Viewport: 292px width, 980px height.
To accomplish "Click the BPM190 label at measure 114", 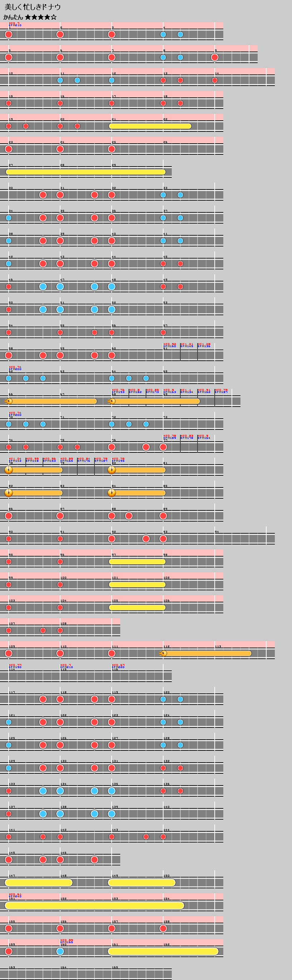I will [x=15, y=667].
